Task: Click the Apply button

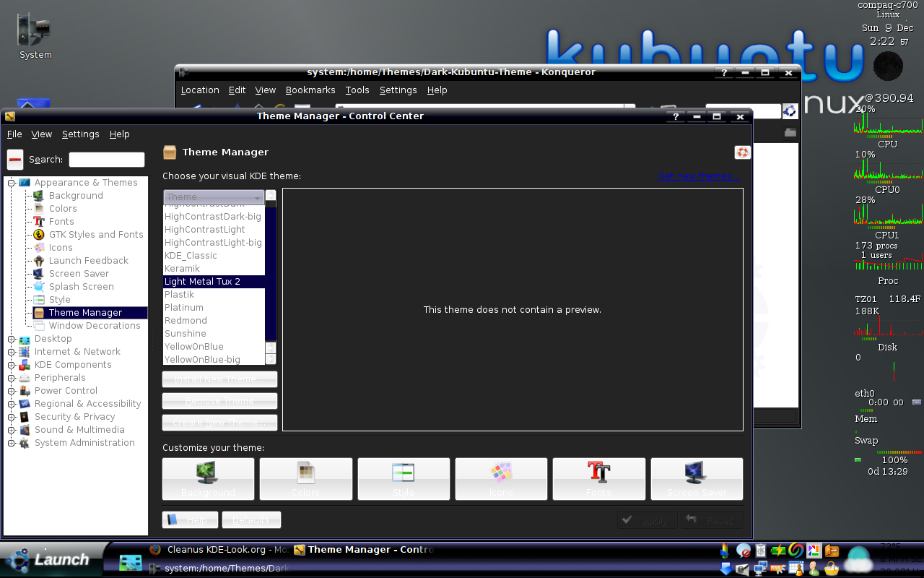Action: [x=647, y=520]
